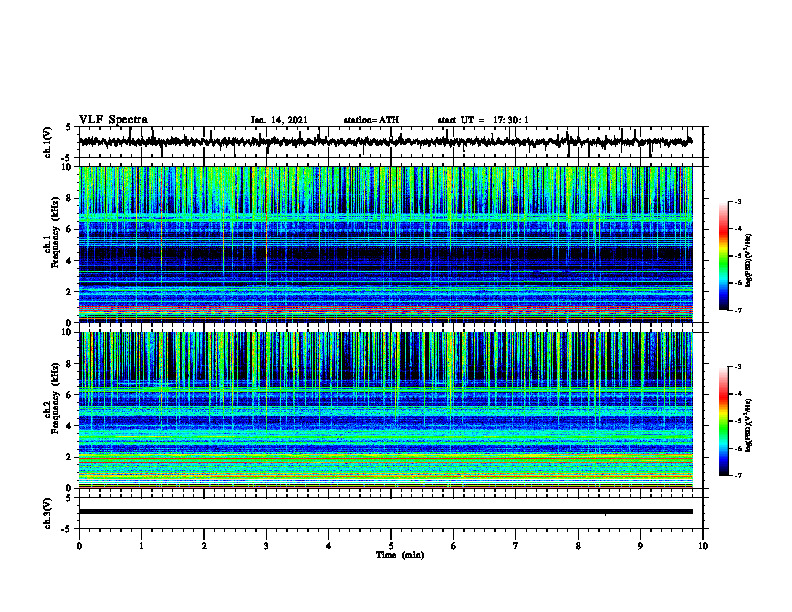Screen dimensions: 792x612
Task: Click the ch.1 frequency axis "4" tick label
Action: click(70, 261)
